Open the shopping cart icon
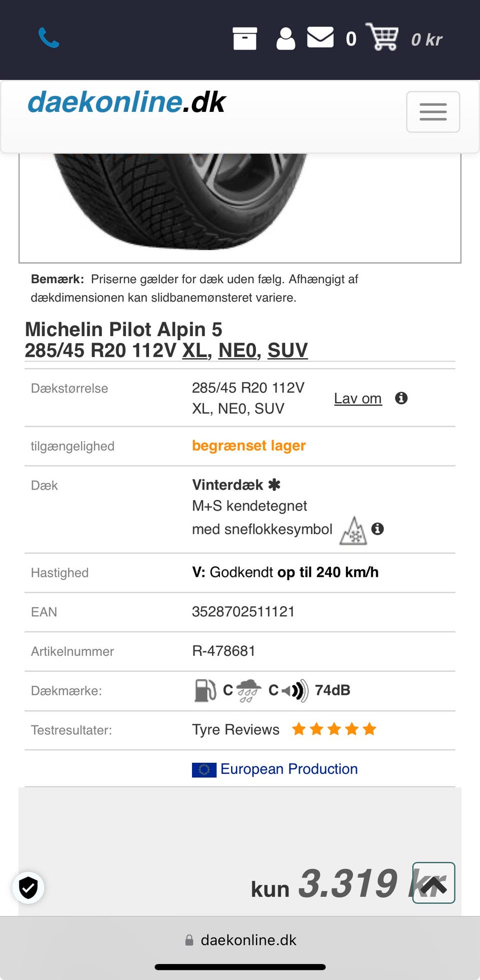Image resolution: width=480 pixels, height=980 pixels. coord(382,37)
